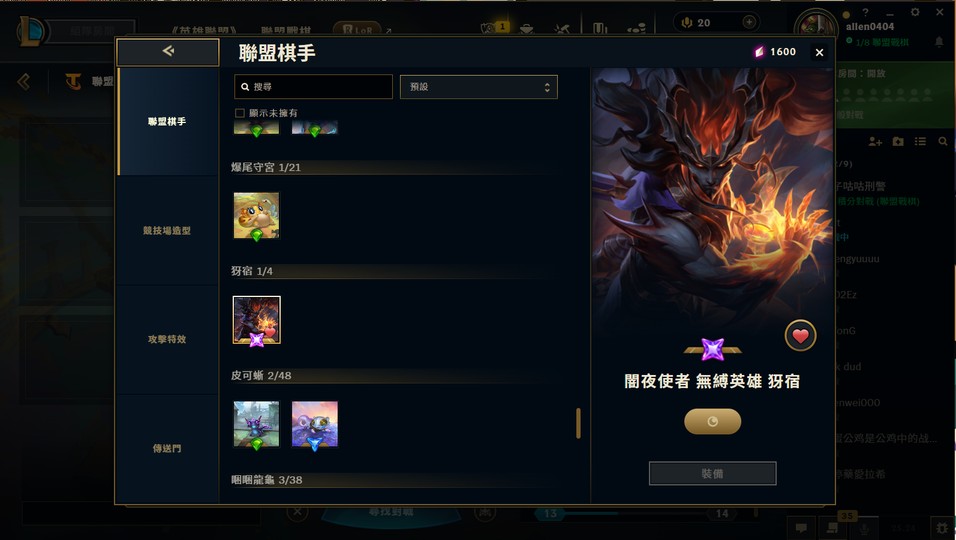Switch to the 競技場造型 tab
Viewport: 956px width, 540px height.
click(x=167, y=230)
